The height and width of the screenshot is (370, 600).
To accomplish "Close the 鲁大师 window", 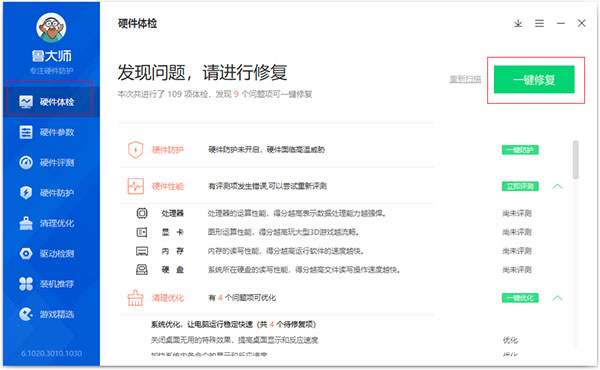I will pyautogui.click(x=582, y=23).
